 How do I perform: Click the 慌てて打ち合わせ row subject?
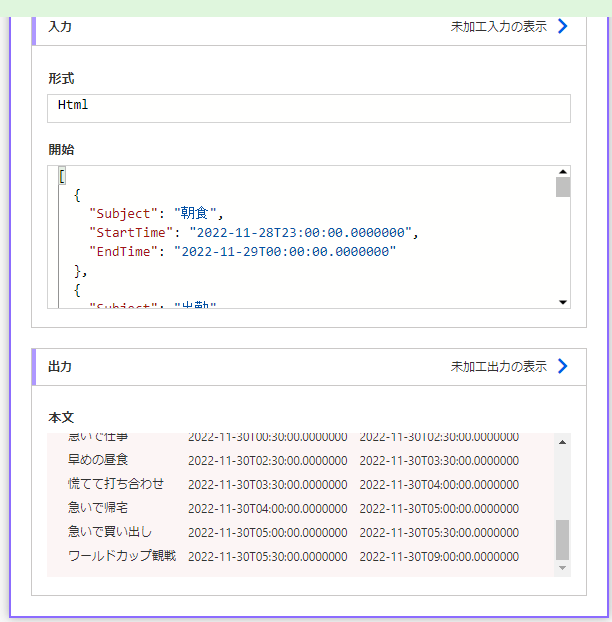pos(115,484)
